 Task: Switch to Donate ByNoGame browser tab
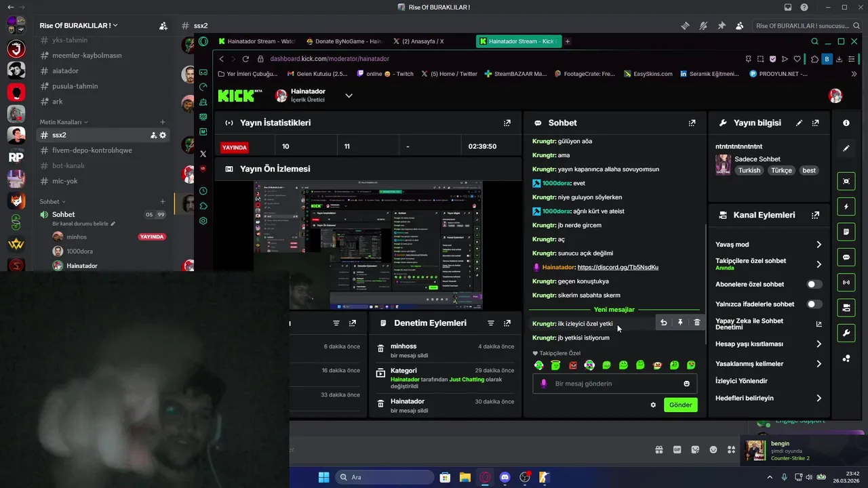click(x=344, y=41)
